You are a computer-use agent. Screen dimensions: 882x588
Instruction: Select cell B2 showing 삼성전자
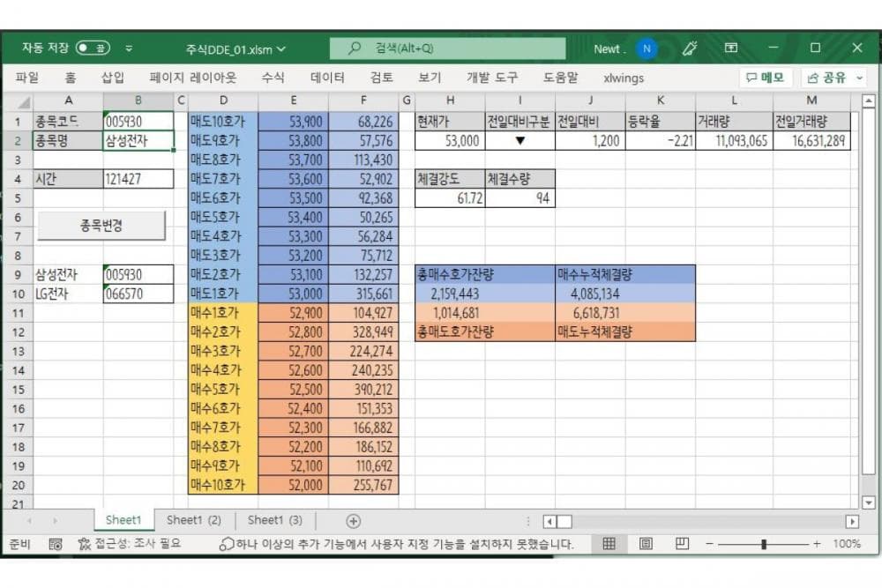[138, 140]
